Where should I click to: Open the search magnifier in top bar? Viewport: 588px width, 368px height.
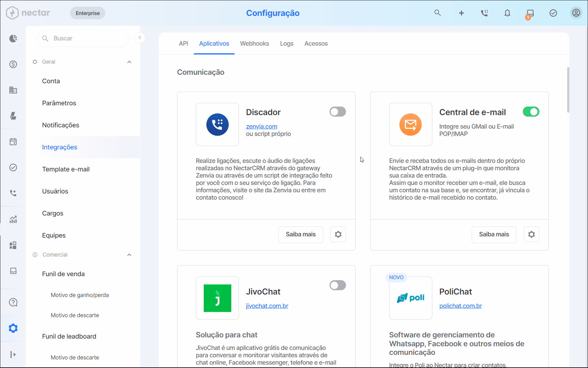[437, 13]
